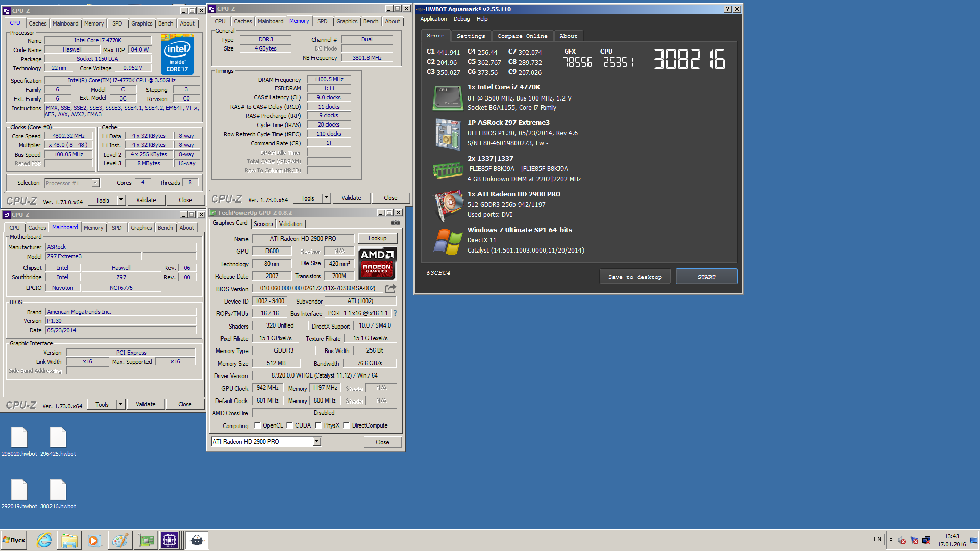Click the muted volume tray icon
The width and height of the screenshot is (980, 551).
[x=902, y=540]
